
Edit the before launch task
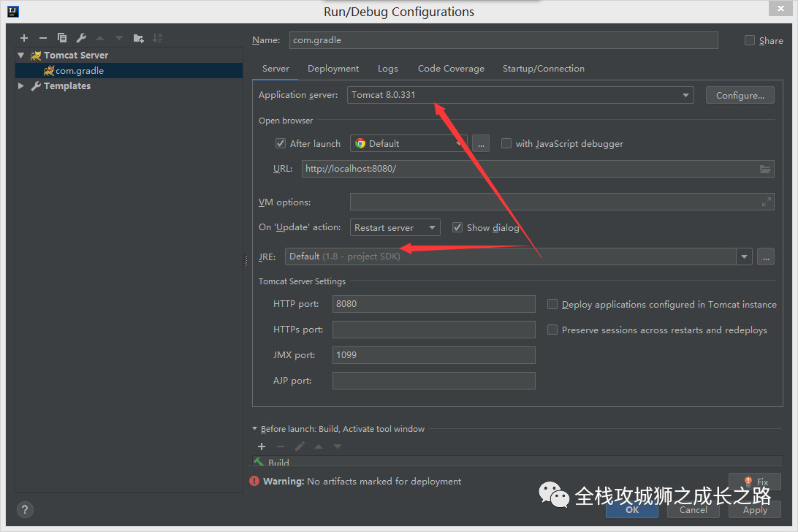300,446
